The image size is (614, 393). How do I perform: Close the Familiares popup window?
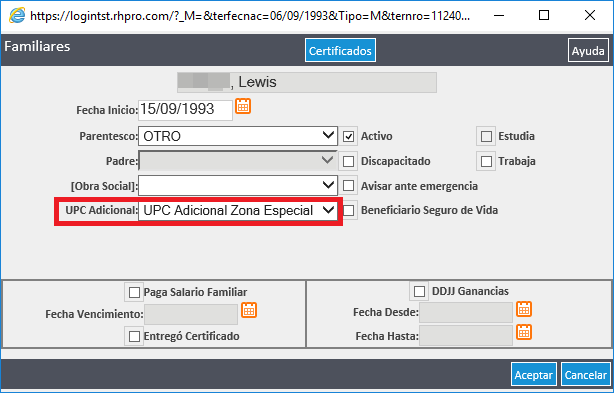pyautogui.click(x=590, y=16)
